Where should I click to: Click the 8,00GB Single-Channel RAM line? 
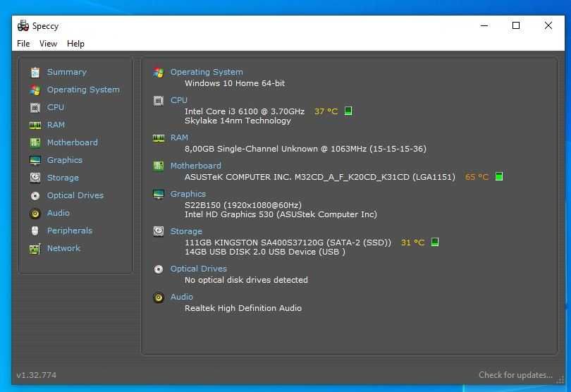pyautogui.click(x=305, y=149)
